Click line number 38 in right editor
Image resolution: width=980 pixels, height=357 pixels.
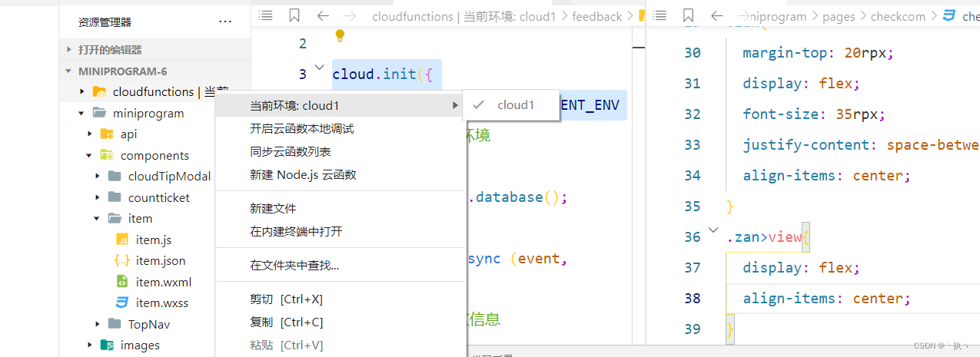(692, 298)
